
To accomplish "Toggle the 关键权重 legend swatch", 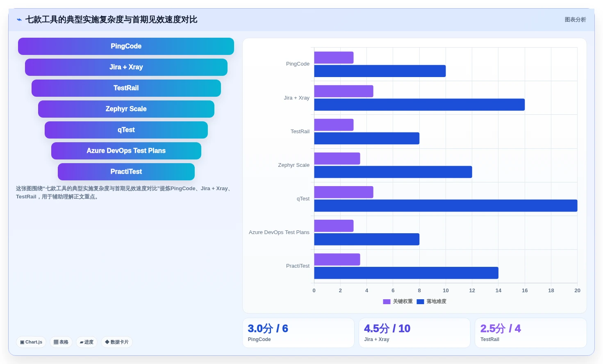I will click(x=387, y=301).
